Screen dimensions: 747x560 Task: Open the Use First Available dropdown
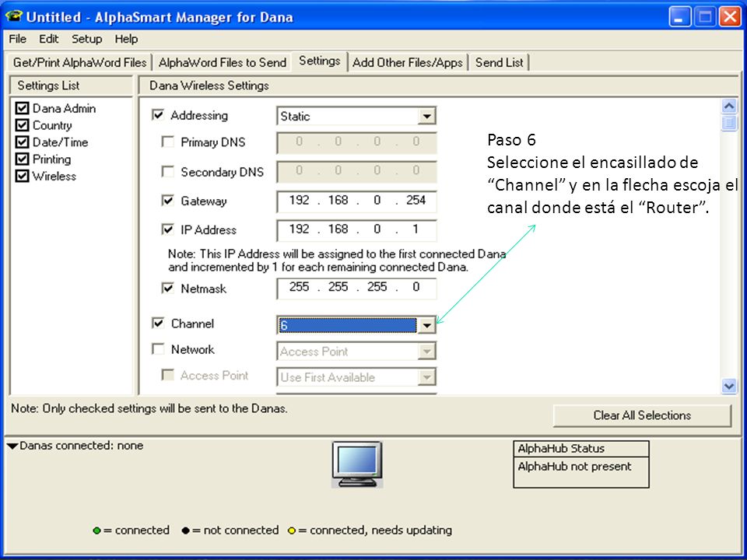426,378
